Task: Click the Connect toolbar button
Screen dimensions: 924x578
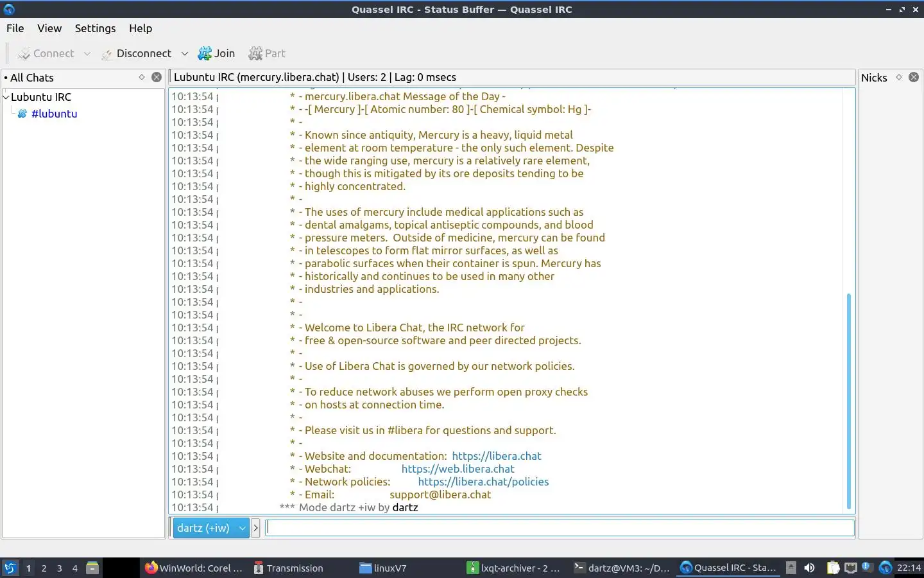Action: point(46,53)
